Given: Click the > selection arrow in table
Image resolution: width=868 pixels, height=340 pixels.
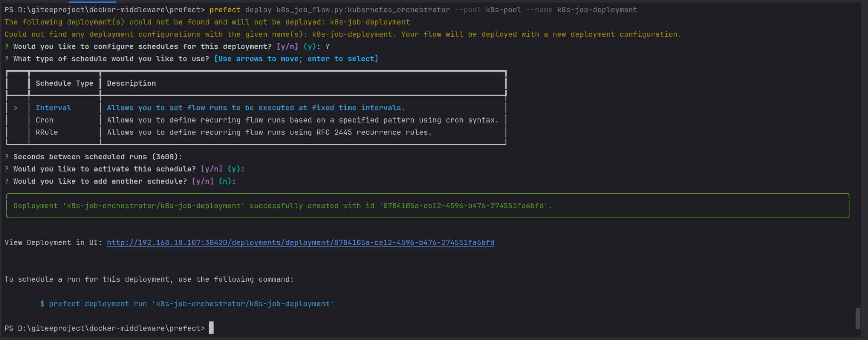Looking at the screenshot, I should coord(16,108).
